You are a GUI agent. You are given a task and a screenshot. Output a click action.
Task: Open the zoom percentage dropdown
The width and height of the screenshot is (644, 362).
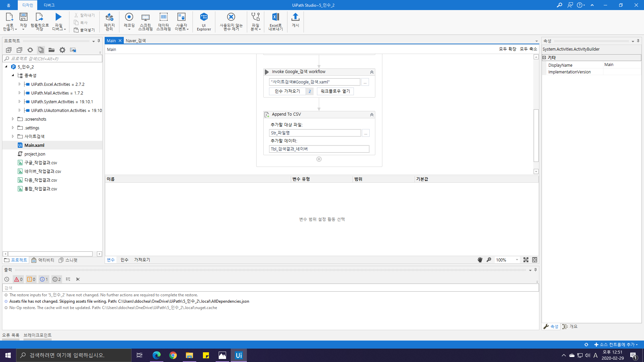(x=517, y=260)
